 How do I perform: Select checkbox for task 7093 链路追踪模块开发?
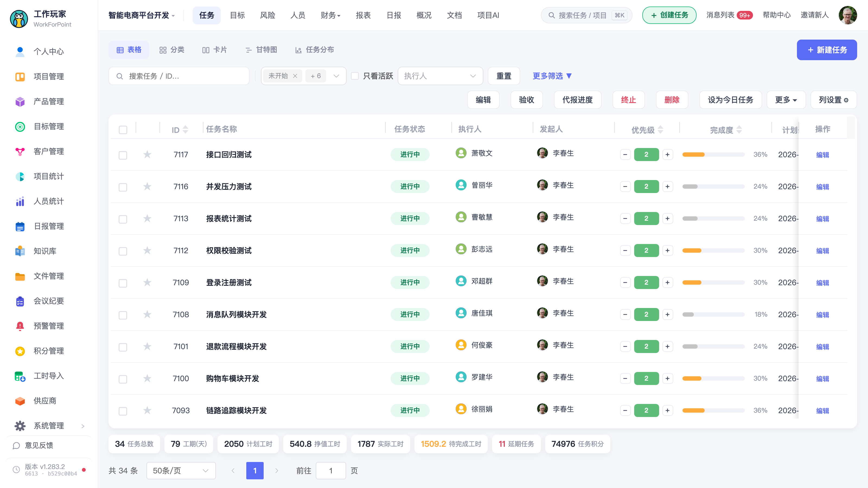[123, 411]
